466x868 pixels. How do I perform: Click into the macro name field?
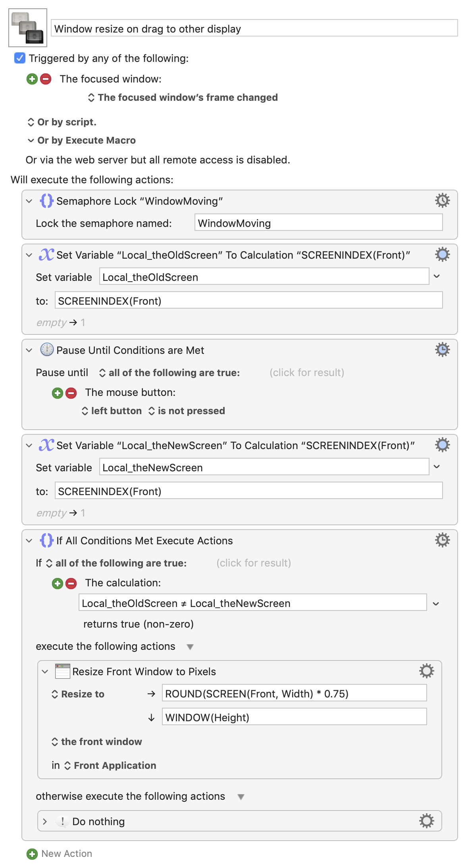[254, 29]
